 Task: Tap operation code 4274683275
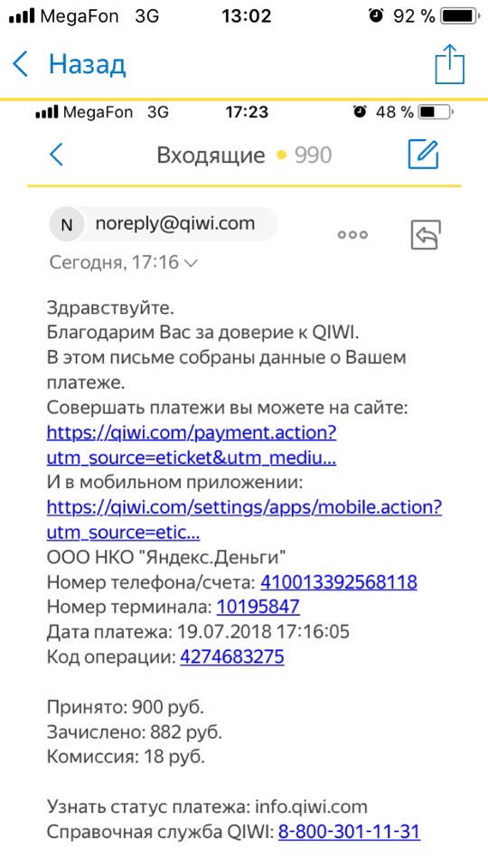click(x=232, y=657)
